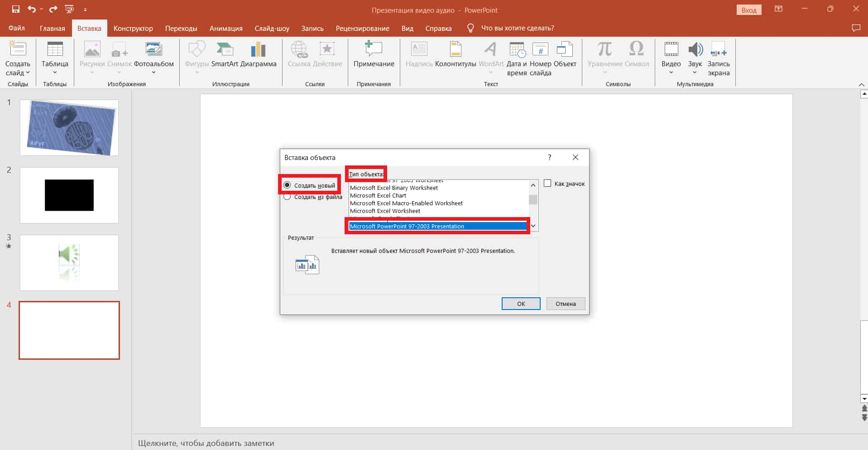Insert a Table from the ribbon

55,58
